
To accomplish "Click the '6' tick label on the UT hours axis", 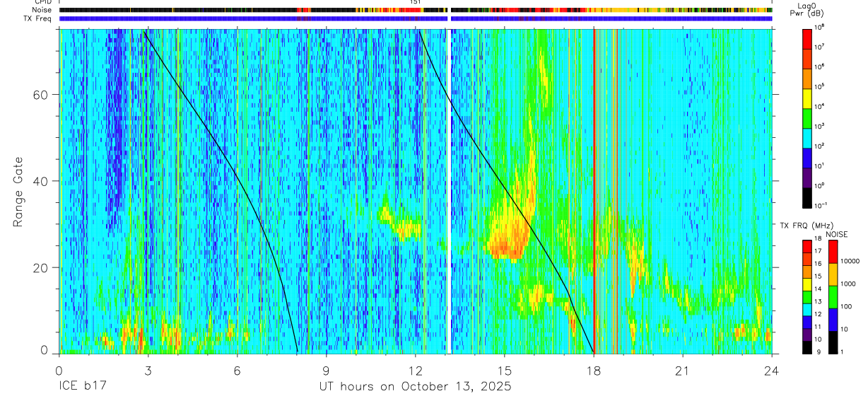I will point(237,371).
